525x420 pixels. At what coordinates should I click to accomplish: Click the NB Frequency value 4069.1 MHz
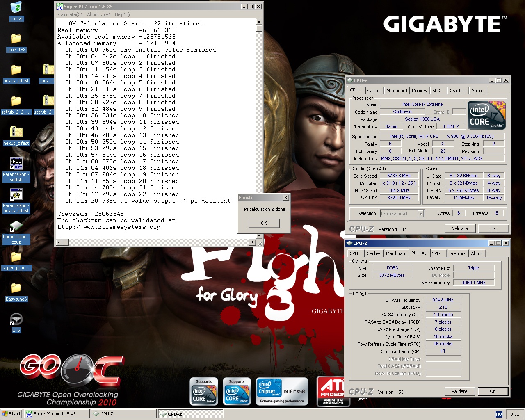[474, 283]
